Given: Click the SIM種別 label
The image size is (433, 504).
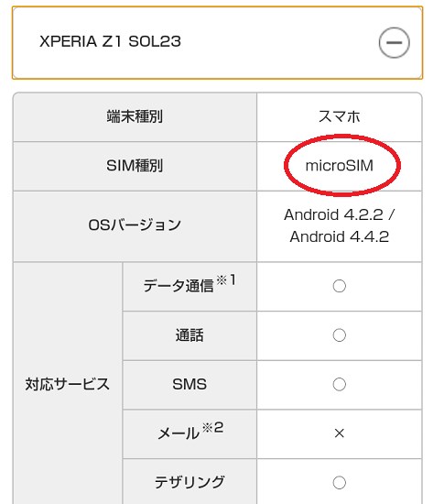Looking at the screenshot, I should [x=135, y=166].
